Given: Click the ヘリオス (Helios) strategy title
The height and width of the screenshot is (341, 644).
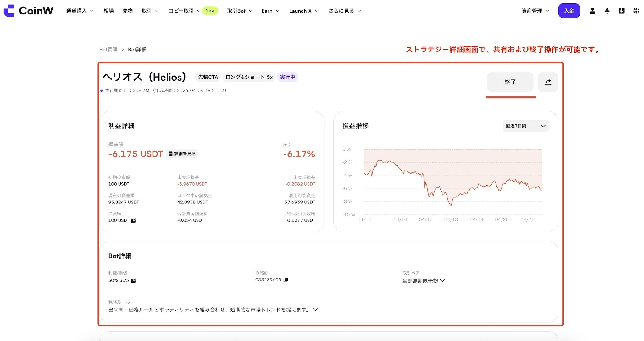Looking at the screenshot, I should (x=144, y=77).
